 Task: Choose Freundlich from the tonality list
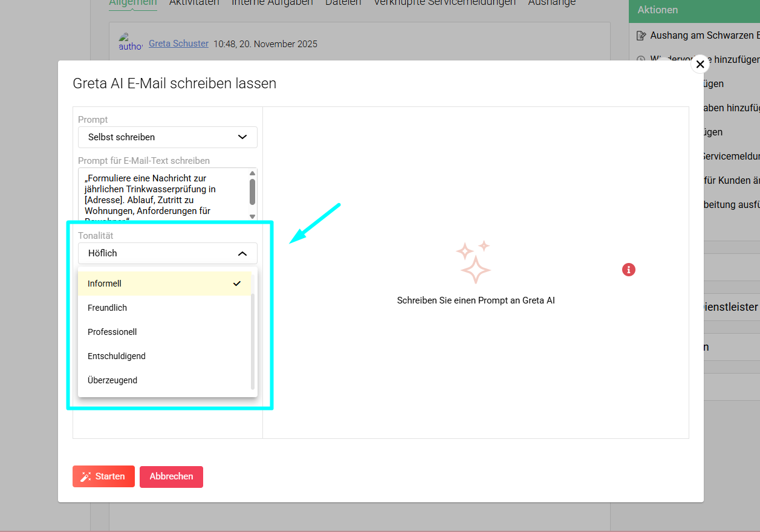click(164, 308)
